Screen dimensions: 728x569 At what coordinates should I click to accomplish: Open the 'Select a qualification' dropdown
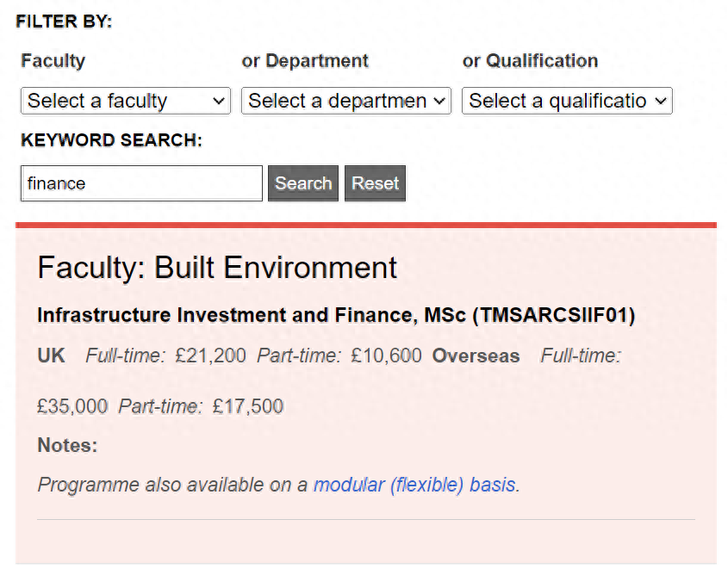click(x=566, y=101)
